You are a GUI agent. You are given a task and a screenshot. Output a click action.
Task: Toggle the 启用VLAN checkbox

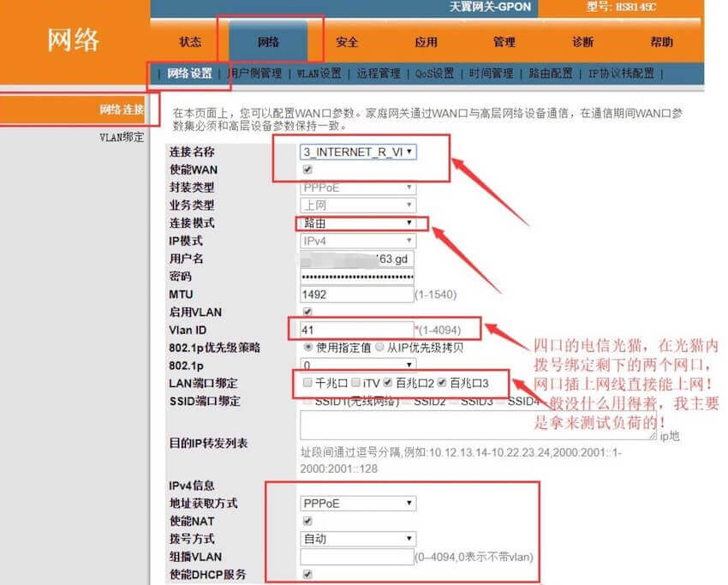tap(307, 312)
